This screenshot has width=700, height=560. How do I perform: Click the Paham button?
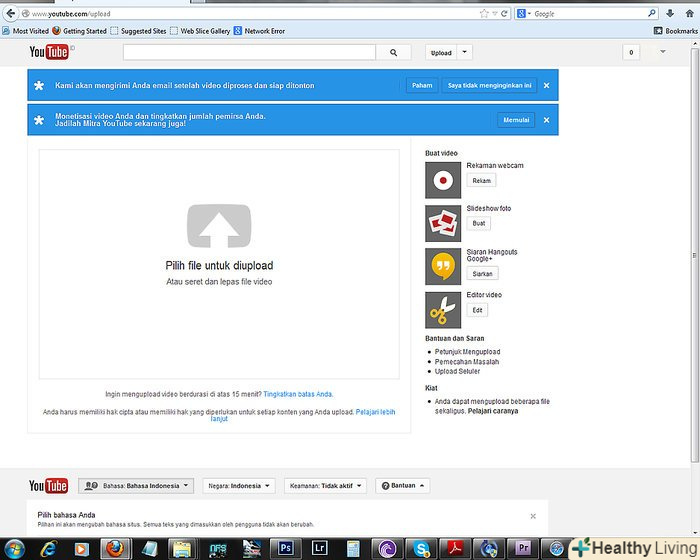(x=422, y=86)
